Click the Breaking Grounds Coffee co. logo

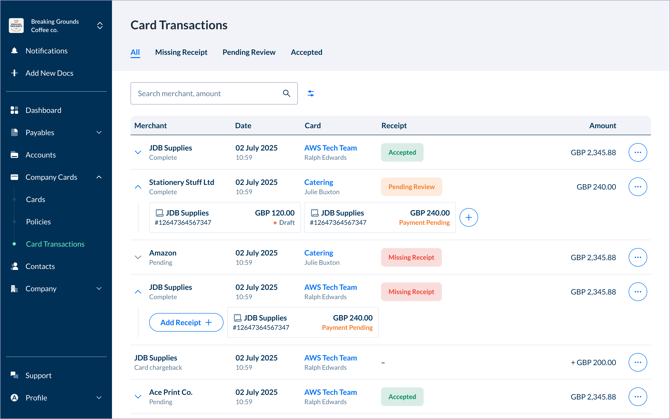tap(16, 26)
